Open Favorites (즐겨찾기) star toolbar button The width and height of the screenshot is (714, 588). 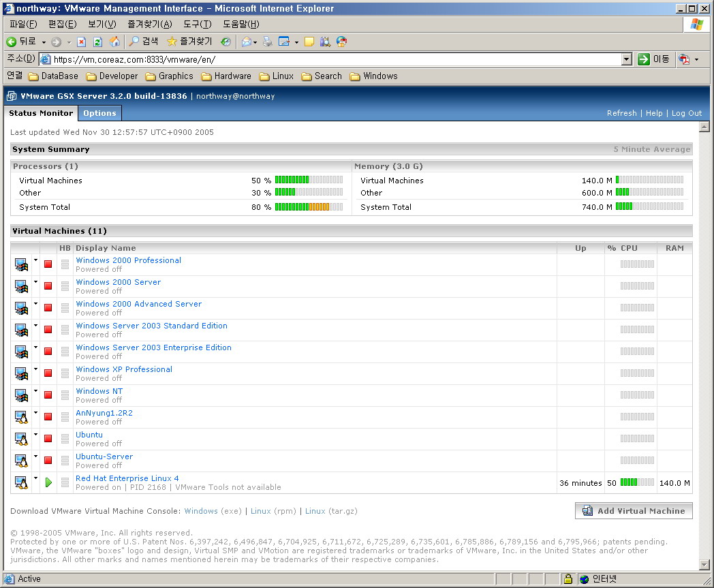189,42
